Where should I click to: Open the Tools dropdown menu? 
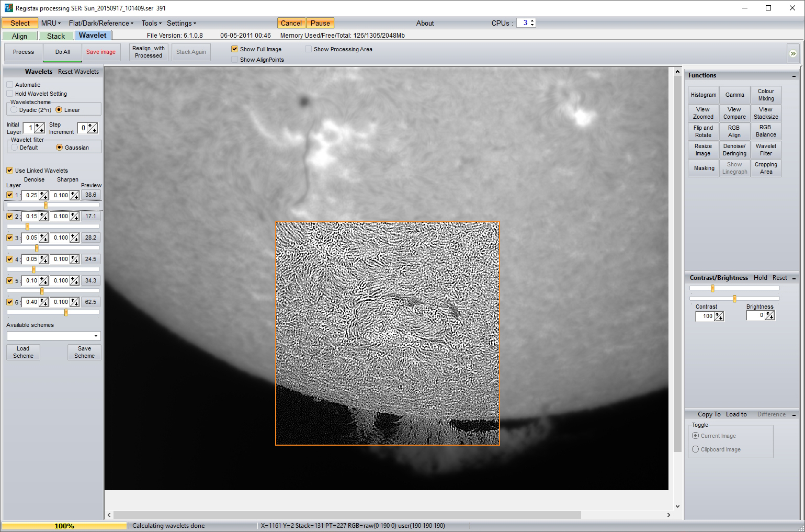click(x=152, y=23)
